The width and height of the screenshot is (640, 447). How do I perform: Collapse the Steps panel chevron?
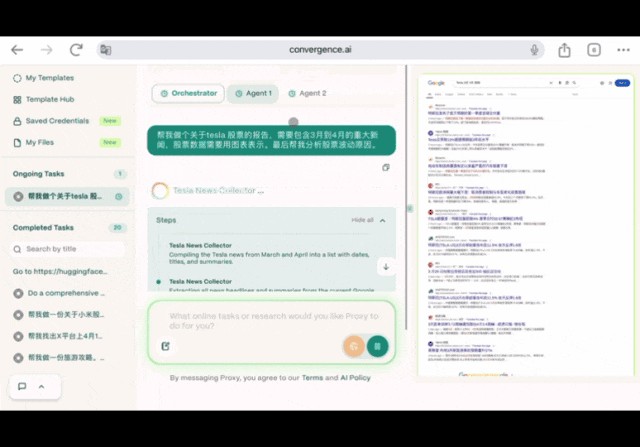[382, 220]
